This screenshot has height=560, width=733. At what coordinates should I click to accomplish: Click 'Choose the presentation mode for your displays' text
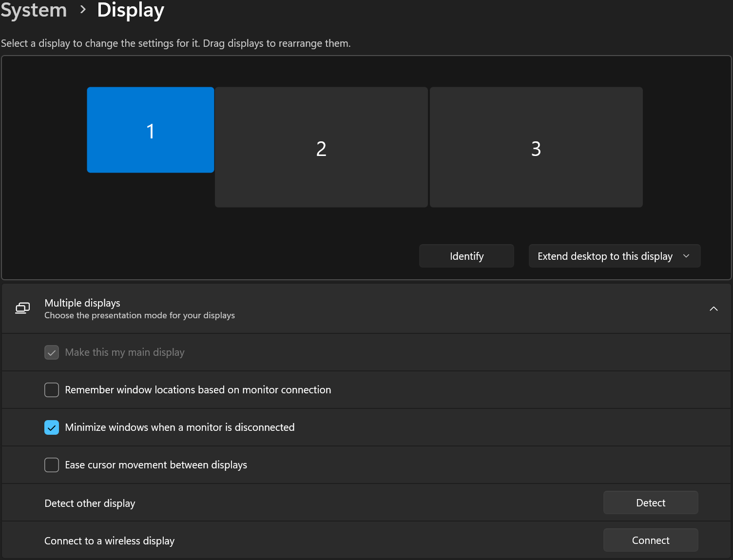[x=139, y=315]
